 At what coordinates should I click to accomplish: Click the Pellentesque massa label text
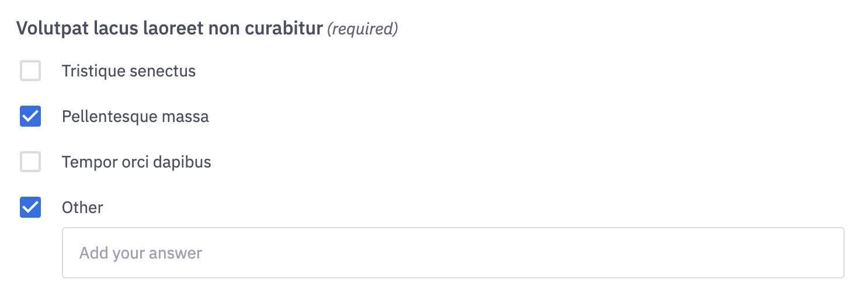tap(135, 117)
